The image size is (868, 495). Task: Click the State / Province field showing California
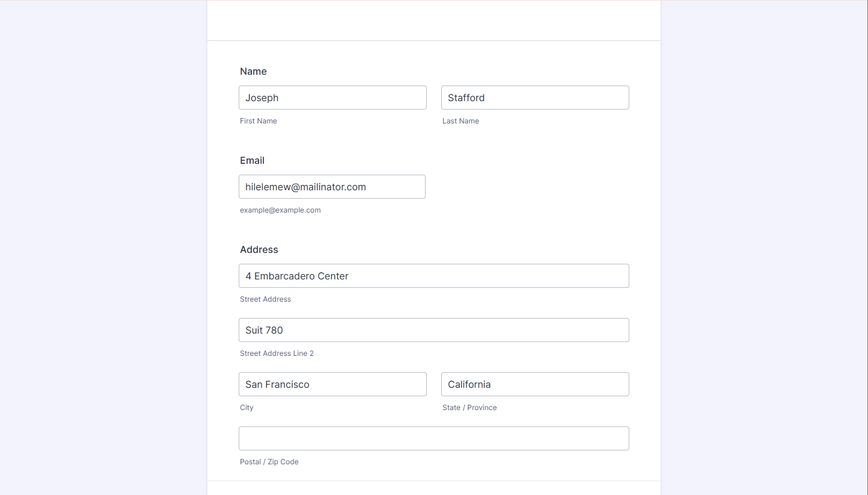pos(535,384)
